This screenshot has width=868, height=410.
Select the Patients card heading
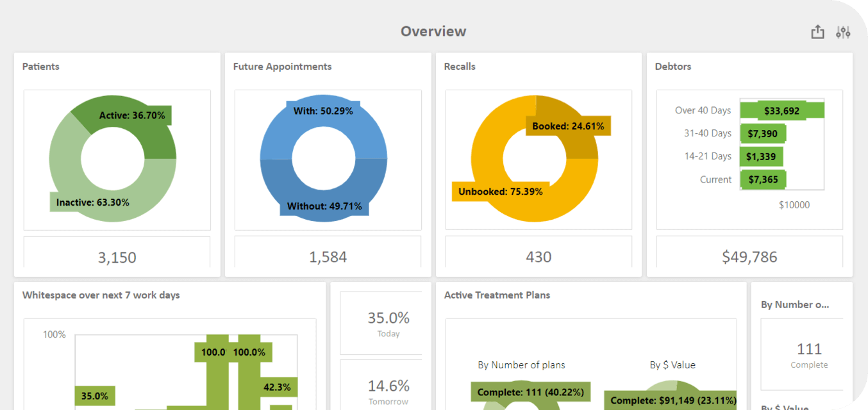(x=41, y=67)
